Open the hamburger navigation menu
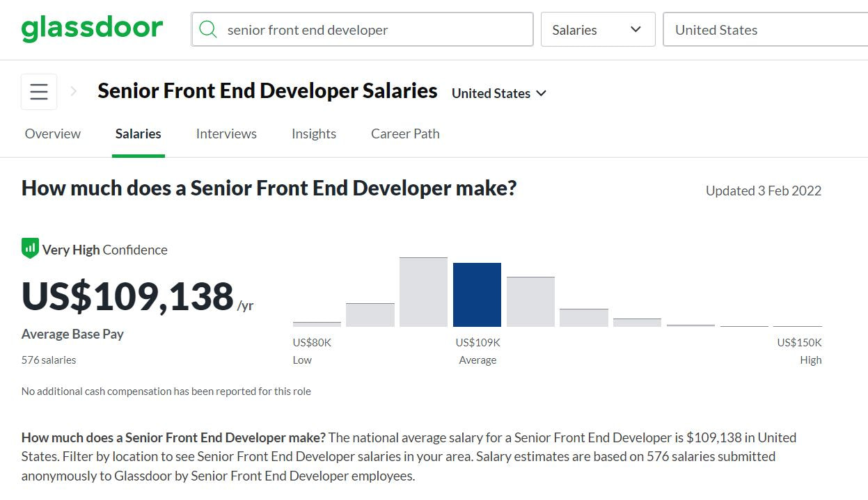Screen dimensions: 868x500 (x=38, y=91)
